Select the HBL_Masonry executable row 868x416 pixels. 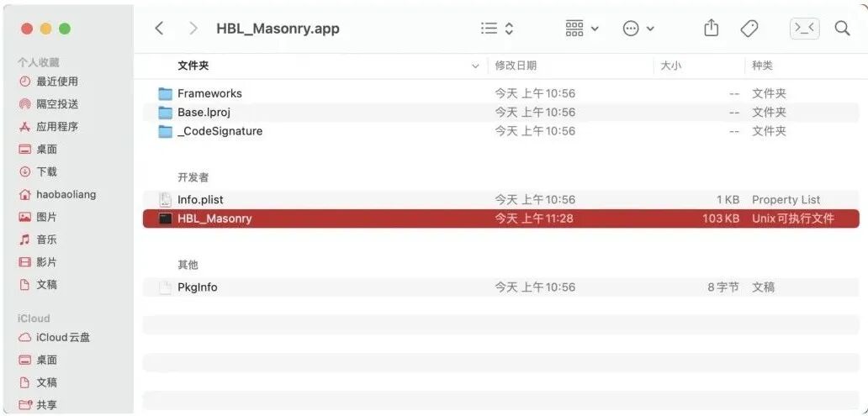[501, 219]
